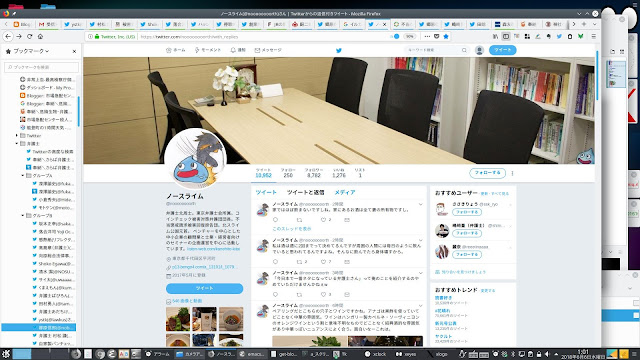Viewport: 640px width, 360px height.
Task: Toggle the sidebar view toolbar icon
Action: 506,36
